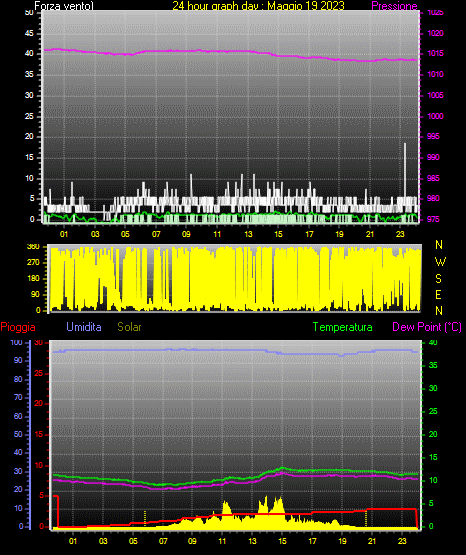Click the white 20 on wind speed axis
Screen dimensions: 466x555
pos(29,136)
